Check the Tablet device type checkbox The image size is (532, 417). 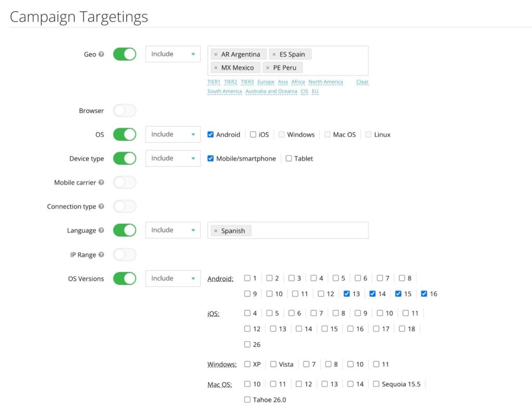tap(289, 158)
